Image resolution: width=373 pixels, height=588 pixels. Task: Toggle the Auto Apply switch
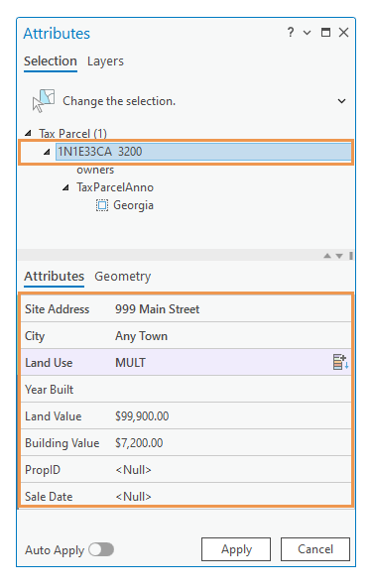click(x=101, y=549)
